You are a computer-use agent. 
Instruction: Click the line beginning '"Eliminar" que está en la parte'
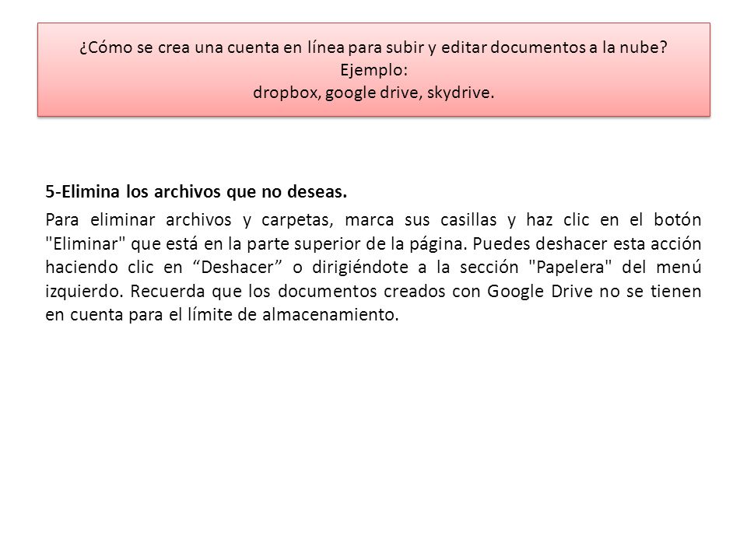[x=373, y=243]
